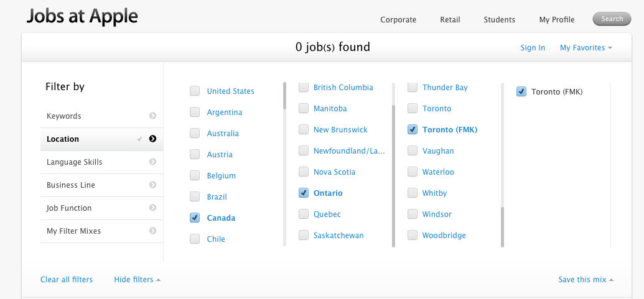644x299 pixels.
Task: Tick the Waterloo city checkbox
Action: (413, 172)
